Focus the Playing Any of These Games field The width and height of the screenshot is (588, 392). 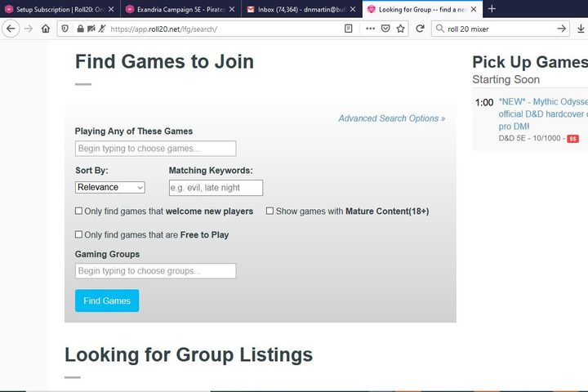tap(156, 149)
